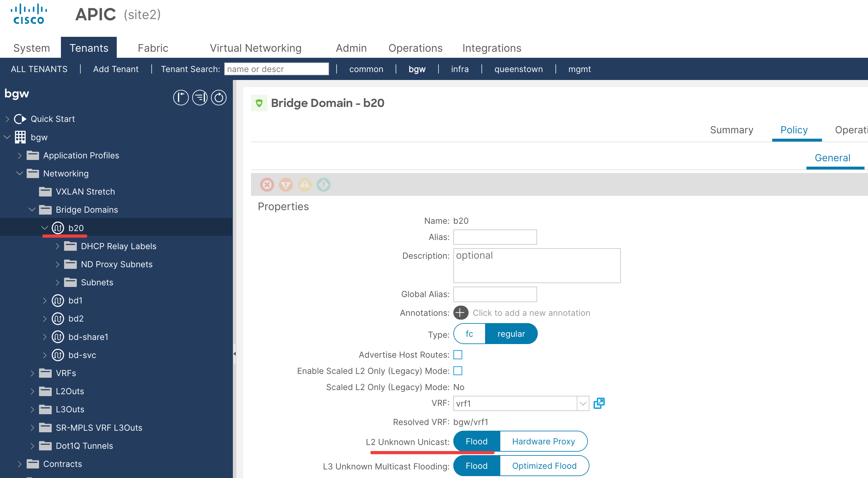Collapse the Networking folder
The height and width of the screenshot is (478, 868).
(x=20, y=173)
